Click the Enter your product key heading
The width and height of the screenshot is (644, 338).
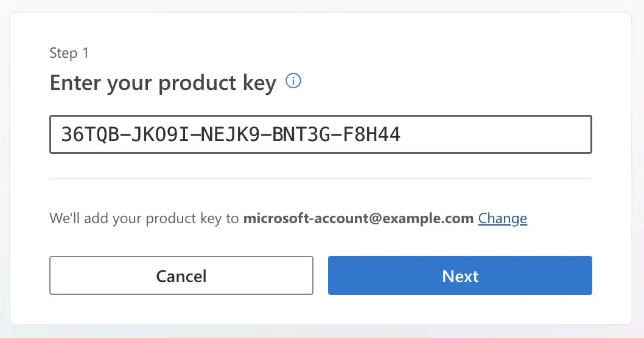coord(163,83)
